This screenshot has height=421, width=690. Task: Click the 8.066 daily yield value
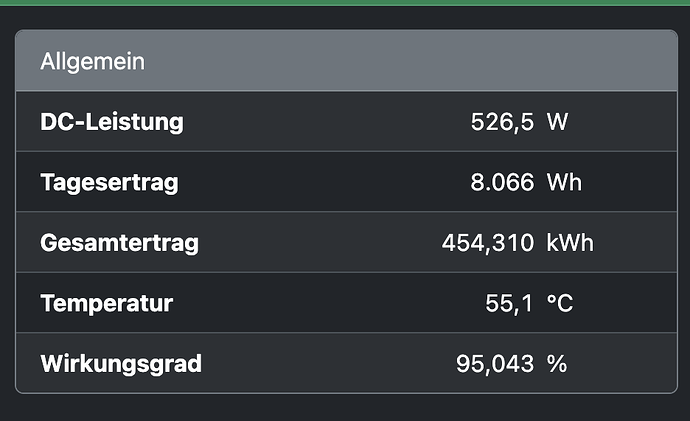tap(502, 182)
